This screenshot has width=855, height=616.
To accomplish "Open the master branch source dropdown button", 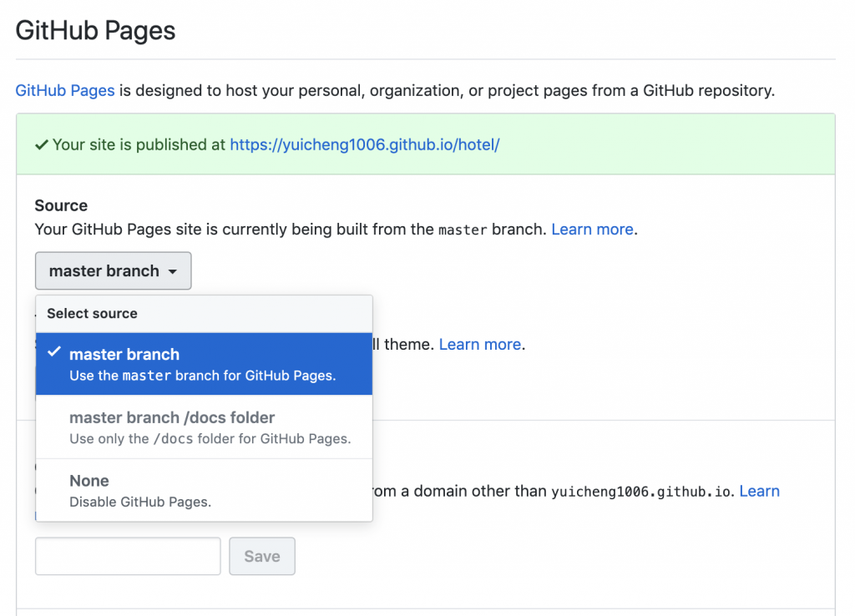I will tap(113, 271).
